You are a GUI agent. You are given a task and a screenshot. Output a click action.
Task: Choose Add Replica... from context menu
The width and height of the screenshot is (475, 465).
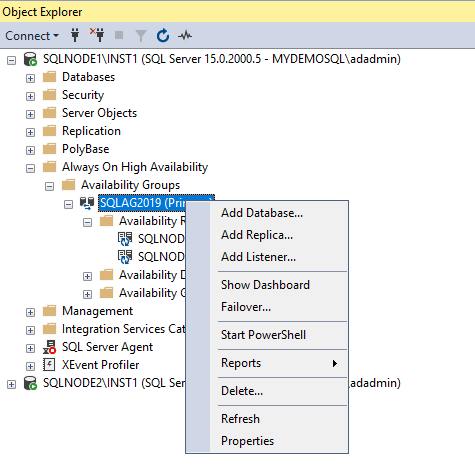[267, 235]
